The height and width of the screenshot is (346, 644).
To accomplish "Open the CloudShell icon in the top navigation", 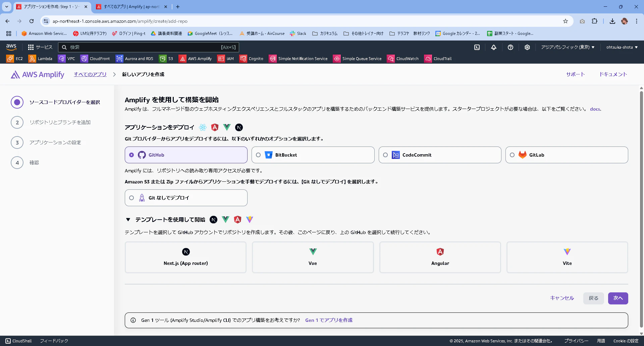I will coord(477,47).
